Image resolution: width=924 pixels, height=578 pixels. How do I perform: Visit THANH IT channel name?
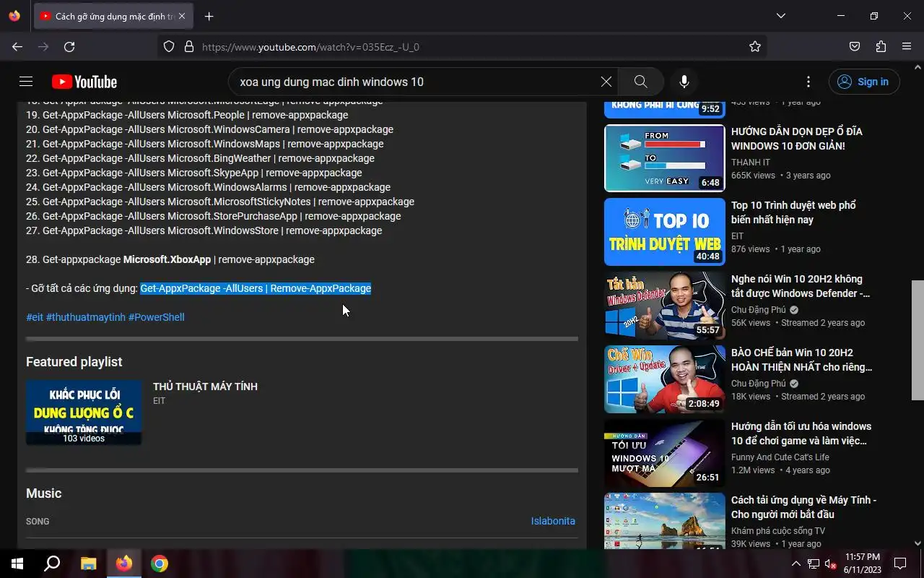coord(751,163)
